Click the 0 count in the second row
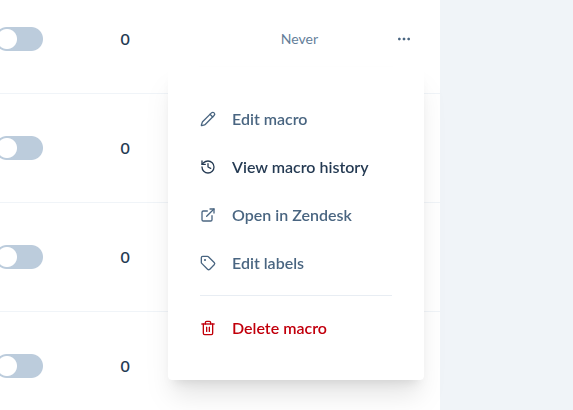 coord(125,148)
